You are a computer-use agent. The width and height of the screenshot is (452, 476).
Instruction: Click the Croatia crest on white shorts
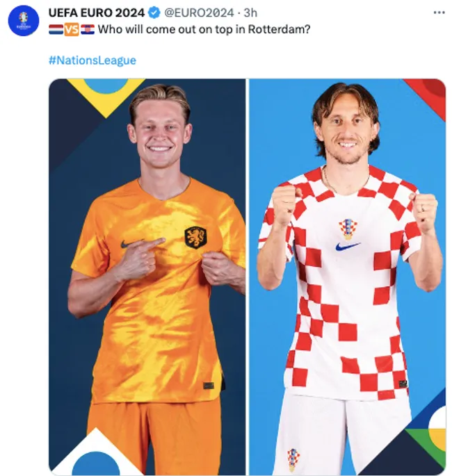[x=293, y=459]
